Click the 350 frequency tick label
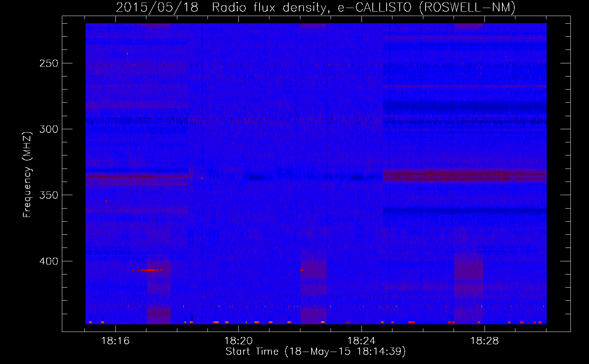The height and width of the screenshot is (364, 589). pos(49,195)
